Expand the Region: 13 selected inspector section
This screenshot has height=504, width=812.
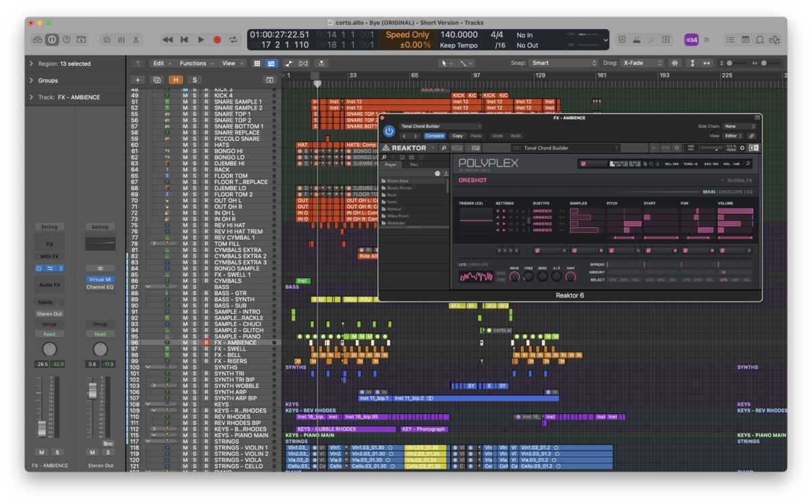pyautogui.click(x=31, y=64)
